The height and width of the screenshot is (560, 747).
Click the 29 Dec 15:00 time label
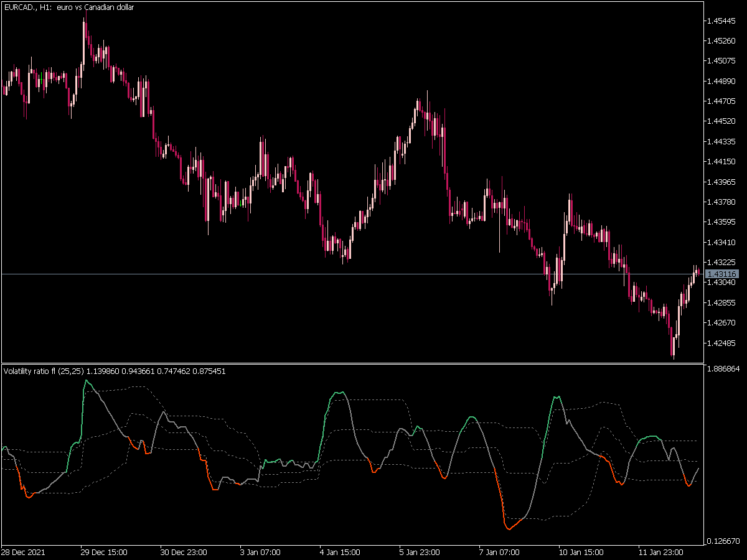pos(104,553)
